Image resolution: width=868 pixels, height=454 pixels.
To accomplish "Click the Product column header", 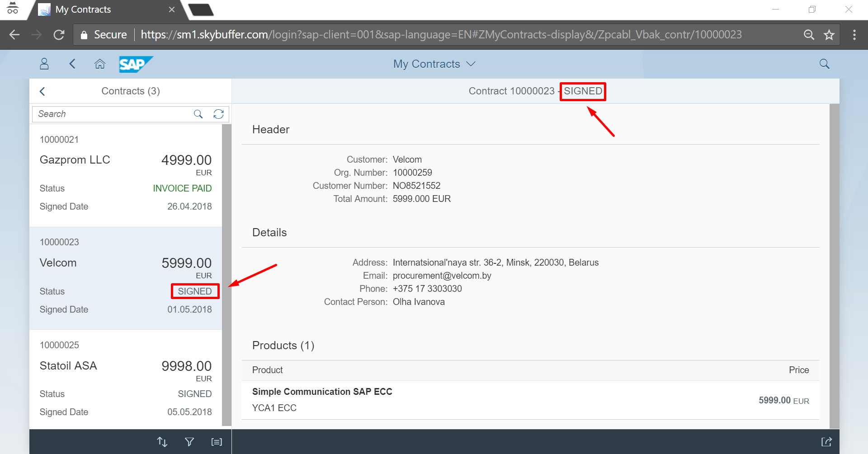I will click(x=267, y=370).
